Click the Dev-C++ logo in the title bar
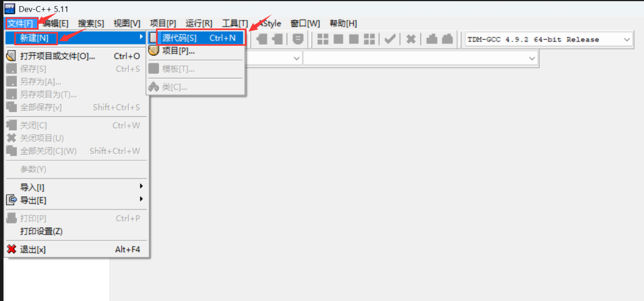 pyautogui.click(x=9, y=9)
